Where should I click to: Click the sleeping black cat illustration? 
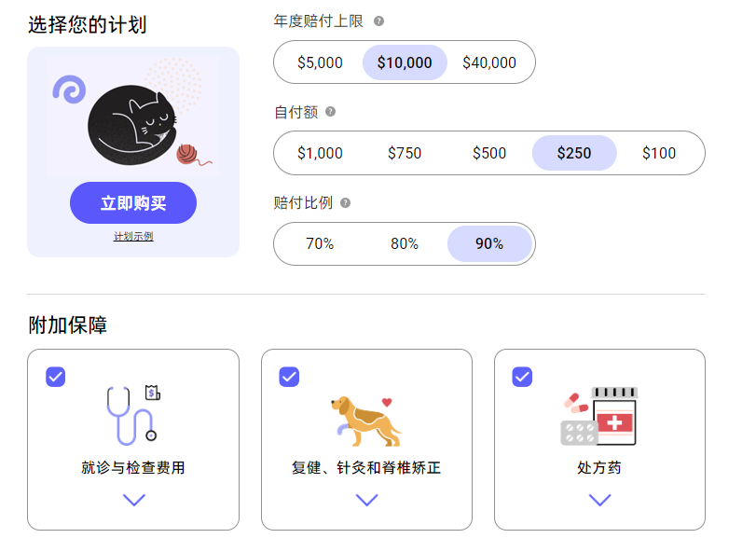tap(132, 125)
